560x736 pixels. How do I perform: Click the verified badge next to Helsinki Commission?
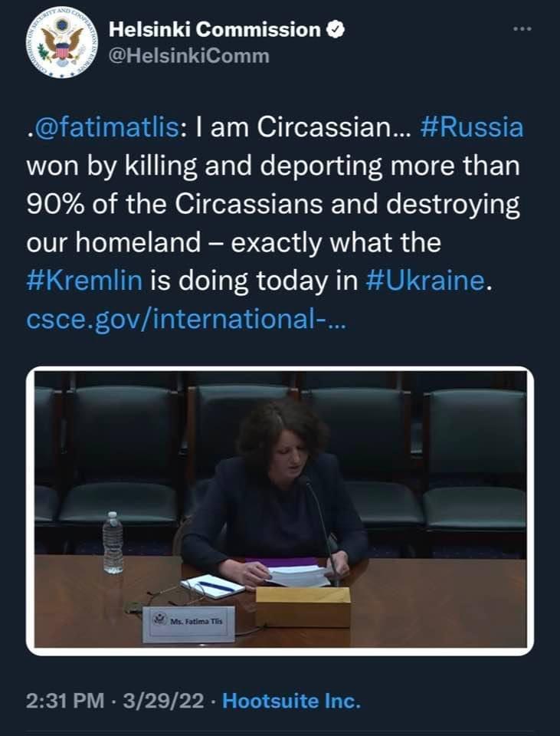coord(336,30)
